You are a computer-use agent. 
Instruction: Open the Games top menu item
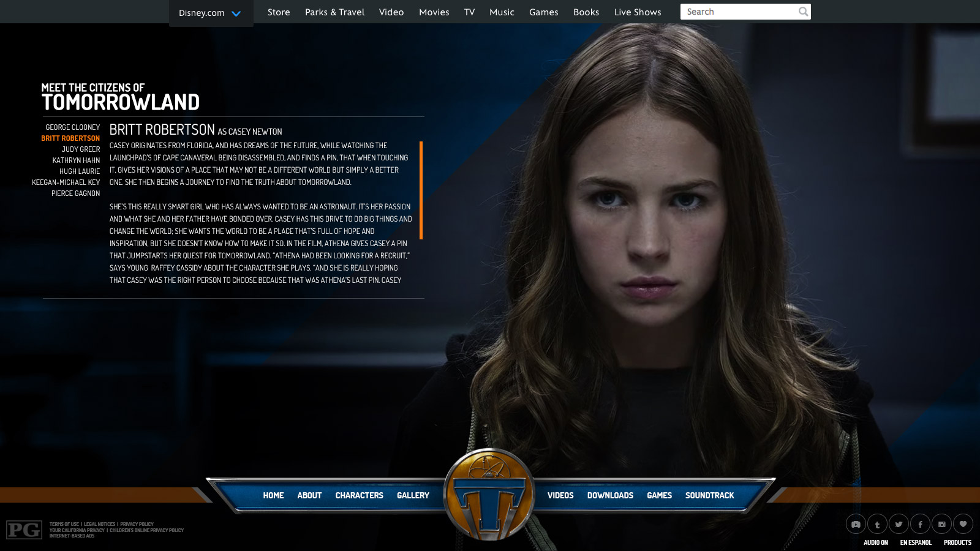click(x=544, y=12)
